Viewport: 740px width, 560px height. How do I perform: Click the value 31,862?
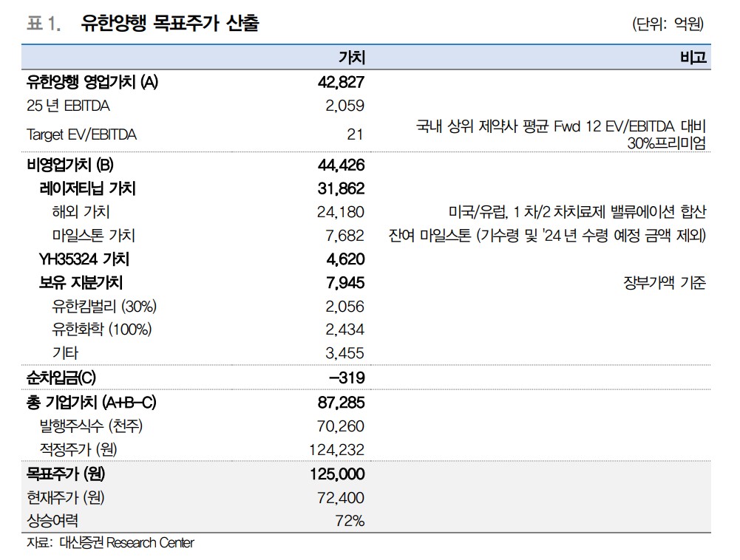pyautogui.click(x=341, y=188)
